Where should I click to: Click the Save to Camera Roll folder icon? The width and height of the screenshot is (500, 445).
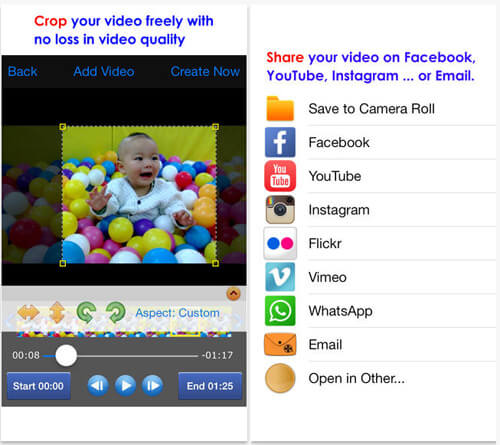(x=280, y=109)
